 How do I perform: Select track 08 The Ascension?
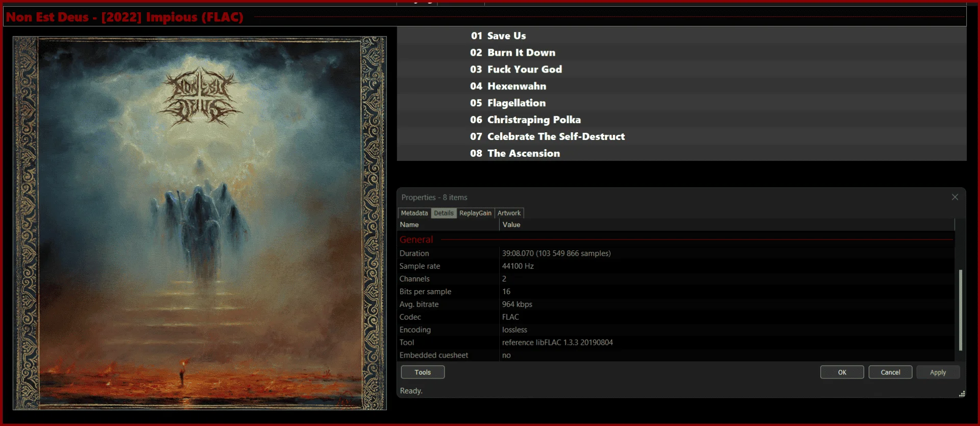click(x=681, y=153)
